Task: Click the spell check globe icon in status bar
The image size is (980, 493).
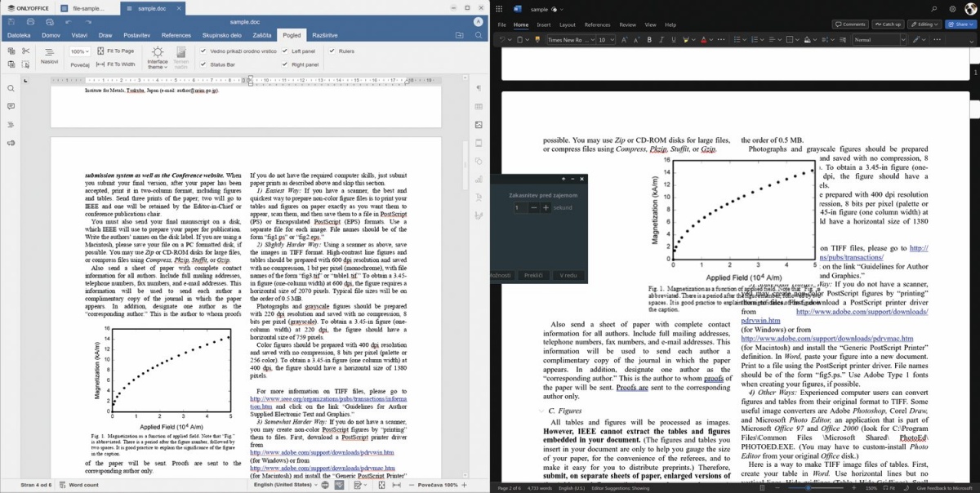Action: pyautogui.click(x=325, y=485)
